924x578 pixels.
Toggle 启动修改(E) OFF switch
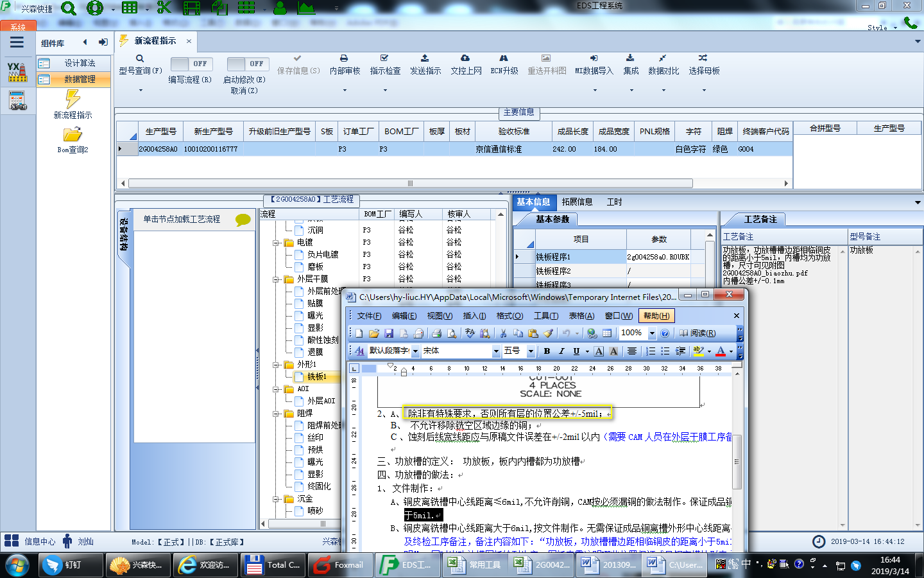click(247, 64)
